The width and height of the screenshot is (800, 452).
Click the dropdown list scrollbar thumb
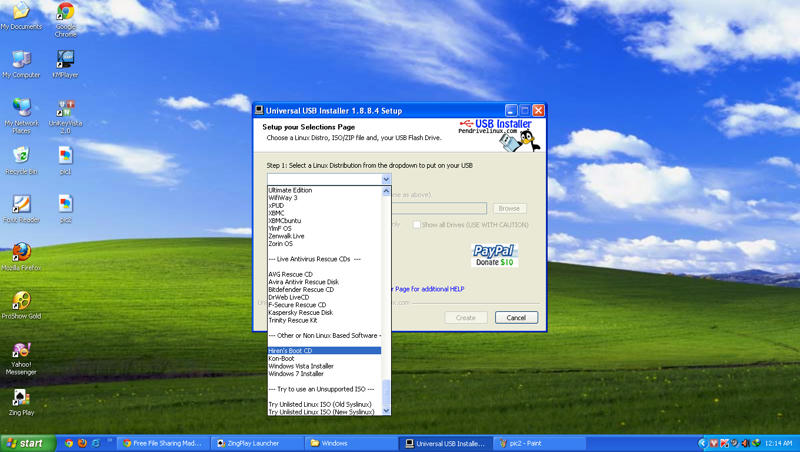pos(386,392)
